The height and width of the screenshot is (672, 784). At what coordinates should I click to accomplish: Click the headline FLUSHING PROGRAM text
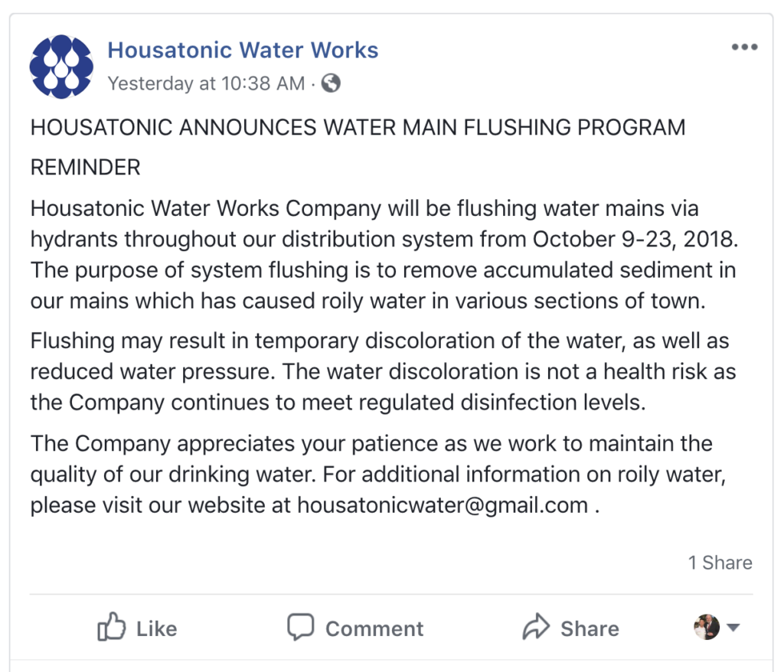pos(574,127)
